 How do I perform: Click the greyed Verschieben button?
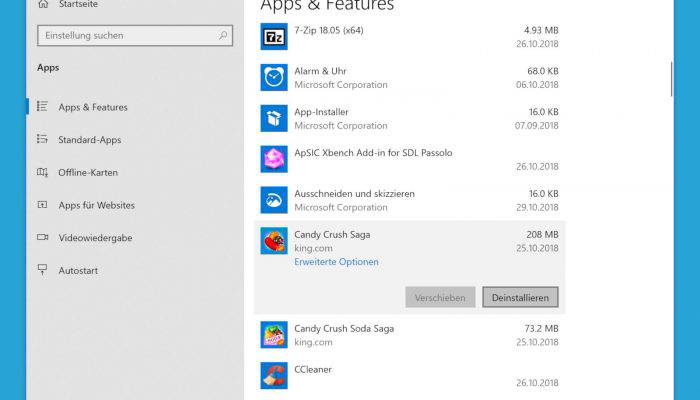pyautogui.click(x=440, y=297)
